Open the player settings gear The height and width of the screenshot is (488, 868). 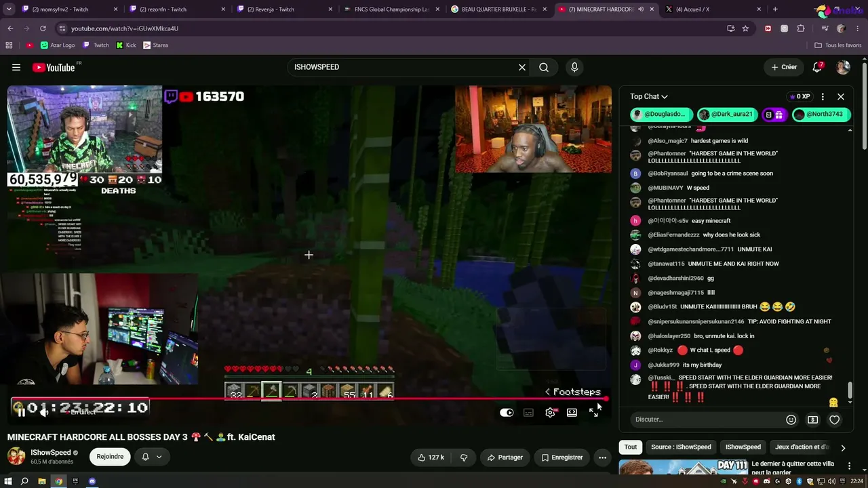[550, 412]
